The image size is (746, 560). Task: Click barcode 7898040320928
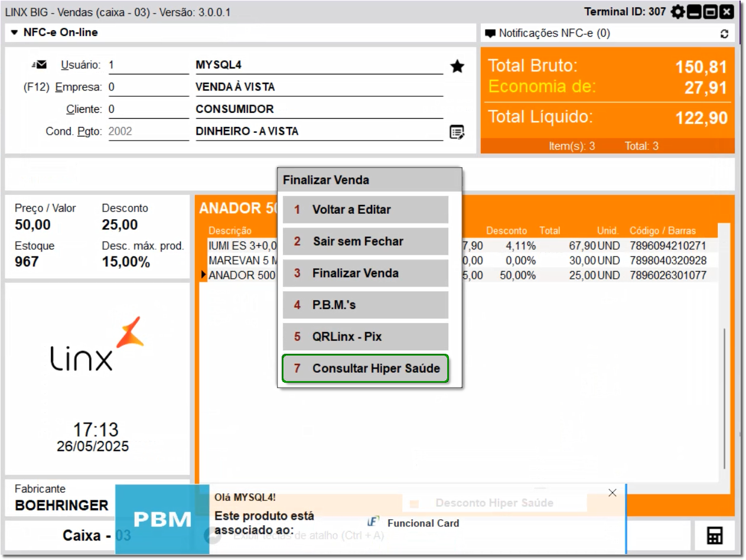[x=668, y=261]
